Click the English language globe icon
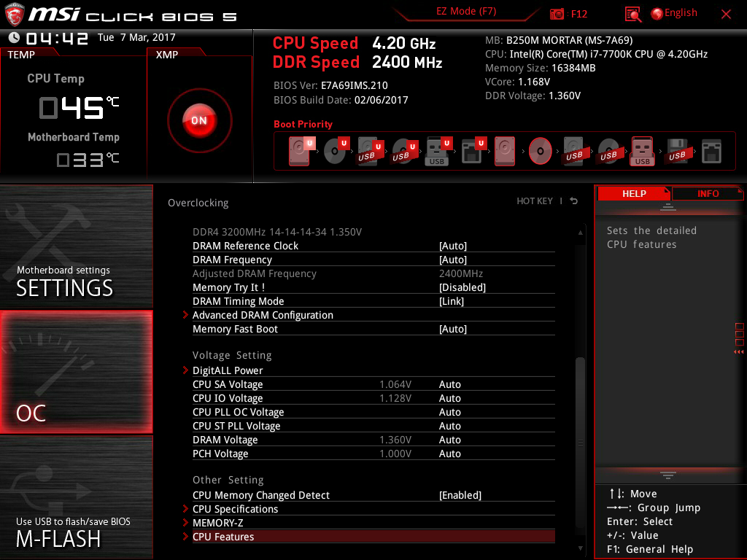The height and width of the screenshot is (560, 747). coord(657,13)
